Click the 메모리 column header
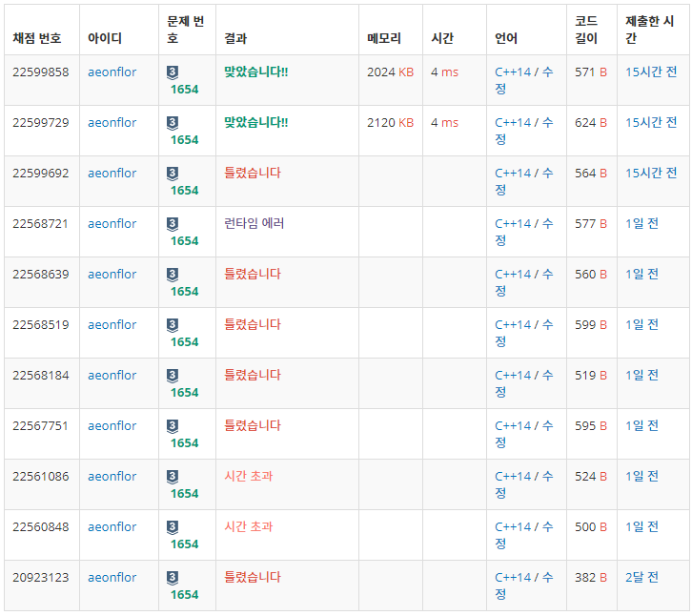Viewport: 692px width, 616px height. [384, 38]
